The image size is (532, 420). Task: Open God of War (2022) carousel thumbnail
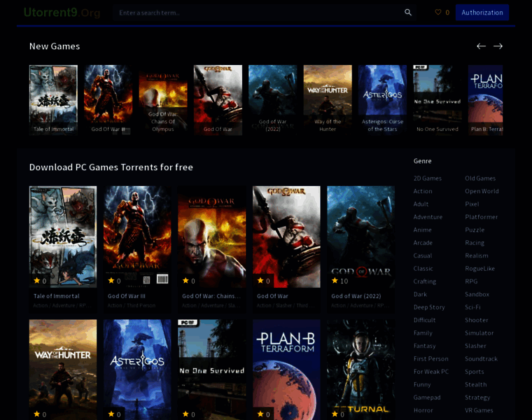pos(273,100)
